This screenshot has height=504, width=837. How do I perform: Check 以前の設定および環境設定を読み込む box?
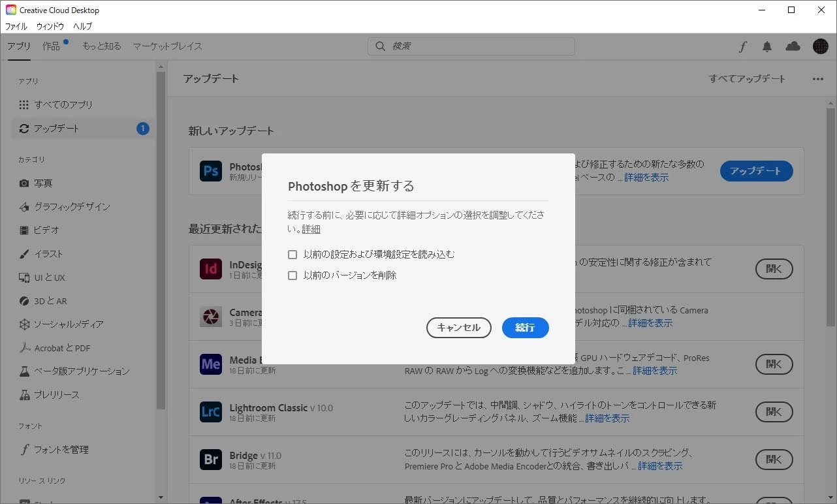(292, 255)
